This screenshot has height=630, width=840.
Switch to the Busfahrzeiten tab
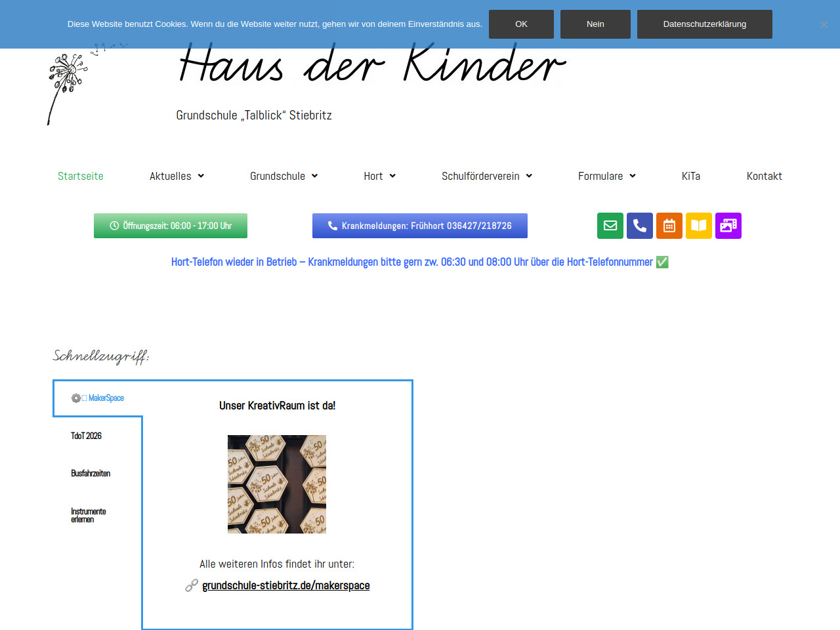click(x=91, y=473)
